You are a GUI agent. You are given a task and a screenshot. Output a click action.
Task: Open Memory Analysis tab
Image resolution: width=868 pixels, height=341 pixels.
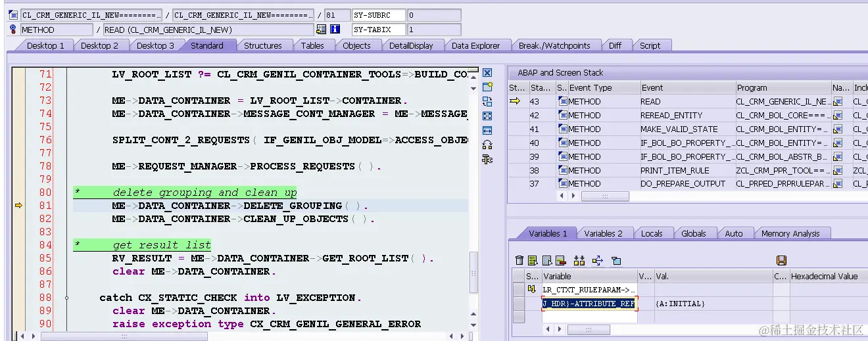[790, 233]
